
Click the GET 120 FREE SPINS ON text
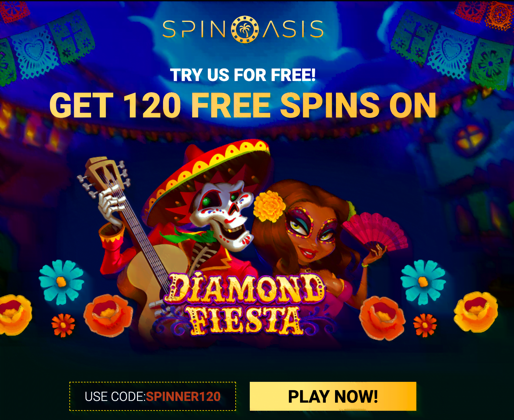tap(243, 105)
